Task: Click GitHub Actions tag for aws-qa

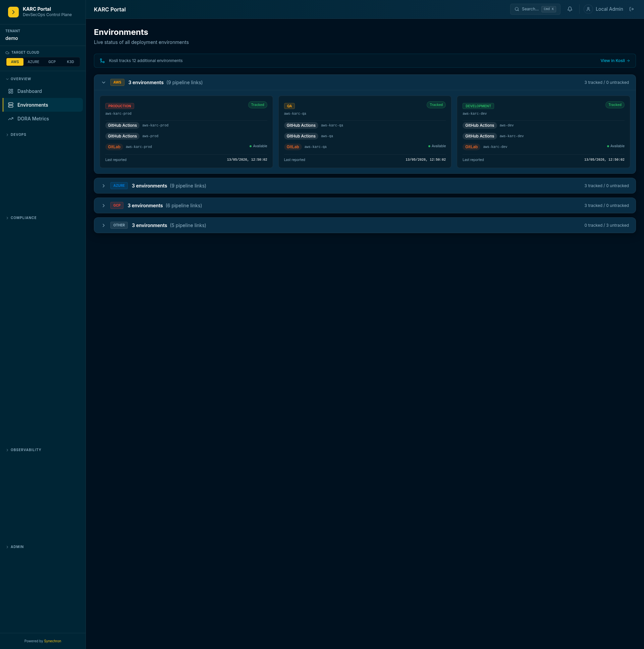Action: (x=301, y=136)
